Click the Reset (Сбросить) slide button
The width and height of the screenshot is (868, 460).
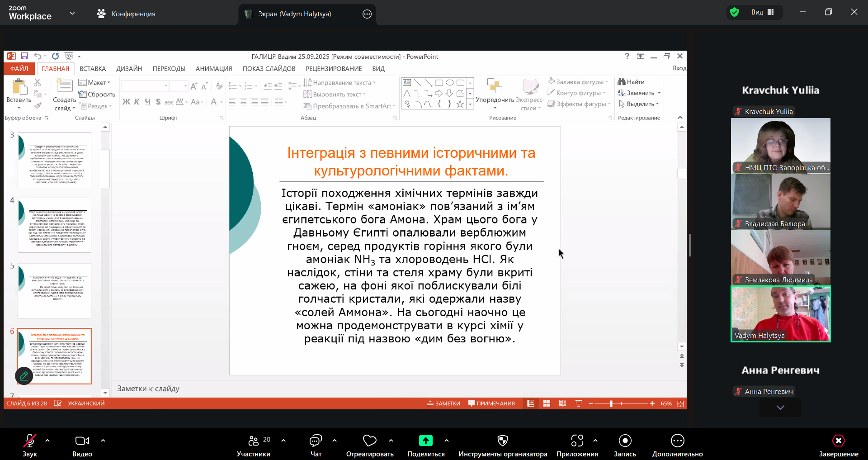[x=97, y=94]
